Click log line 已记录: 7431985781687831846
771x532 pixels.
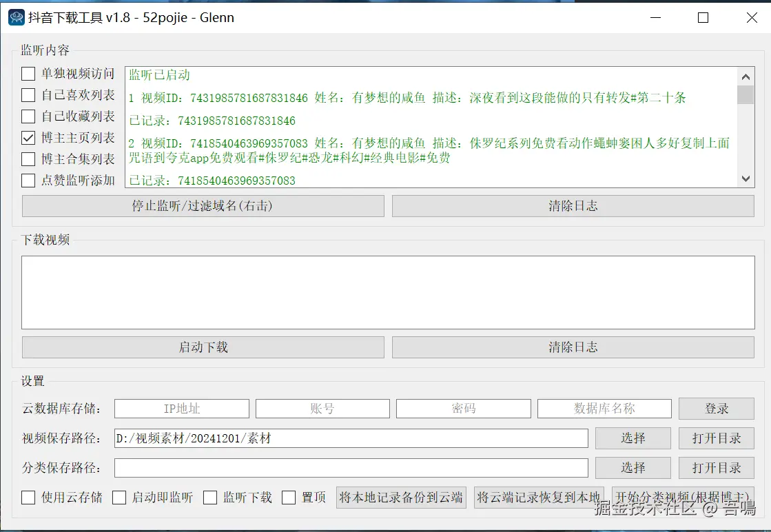coord(212,121)
